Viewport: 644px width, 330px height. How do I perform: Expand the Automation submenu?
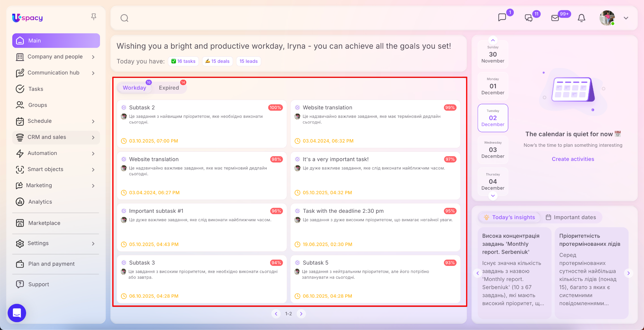coord(93,153)
